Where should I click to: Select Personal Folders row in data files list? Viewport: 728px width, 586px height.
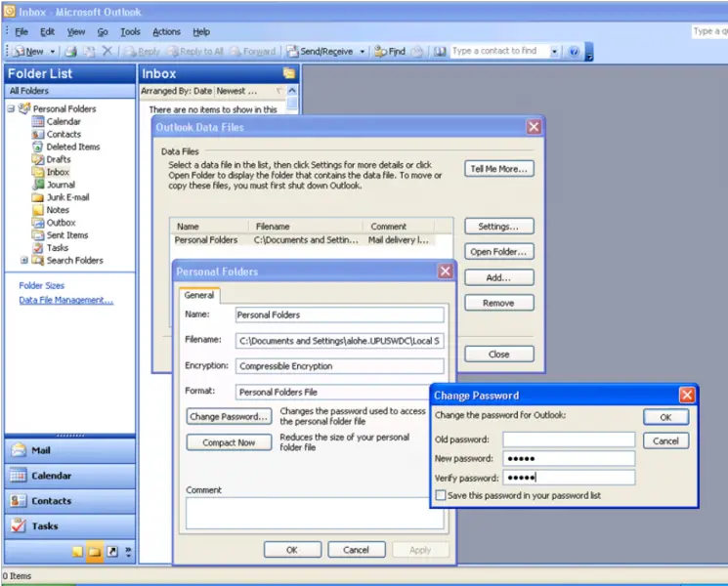(305, 240)
